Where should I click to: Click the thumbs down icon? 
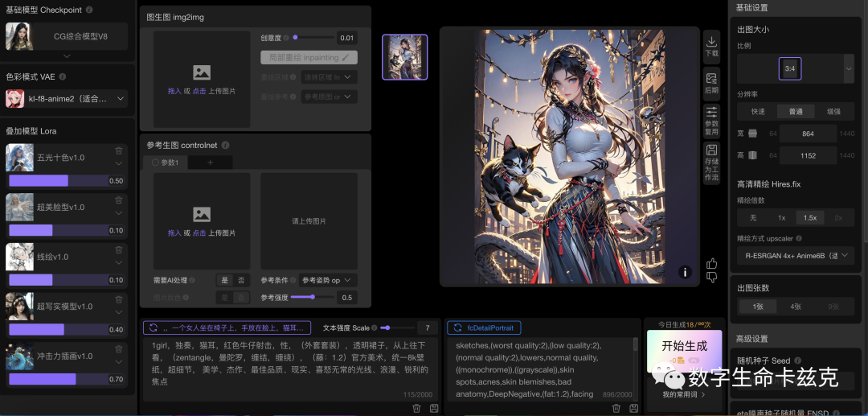click(712, 277)
